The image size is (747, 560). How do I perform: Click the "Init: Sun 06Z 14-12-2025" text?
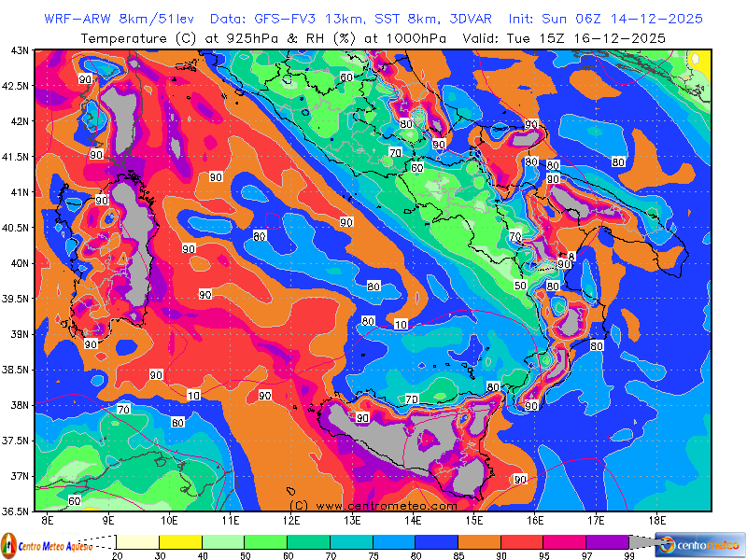(606, 19)
